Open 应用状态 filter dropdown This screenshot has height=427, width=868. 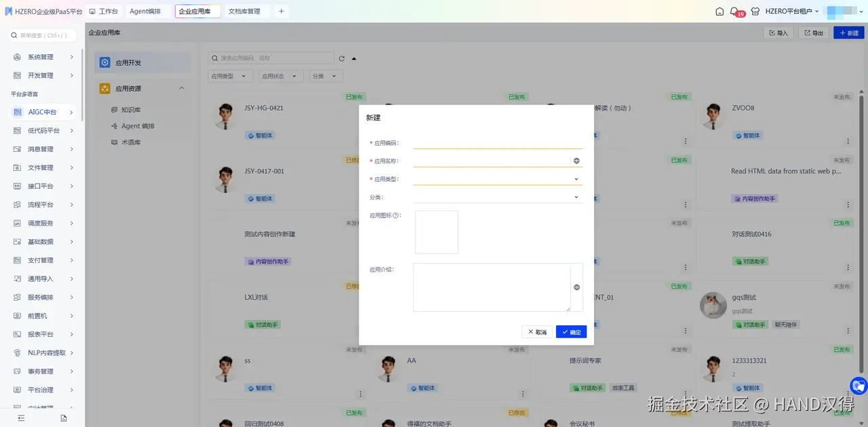tap(281, 77)
